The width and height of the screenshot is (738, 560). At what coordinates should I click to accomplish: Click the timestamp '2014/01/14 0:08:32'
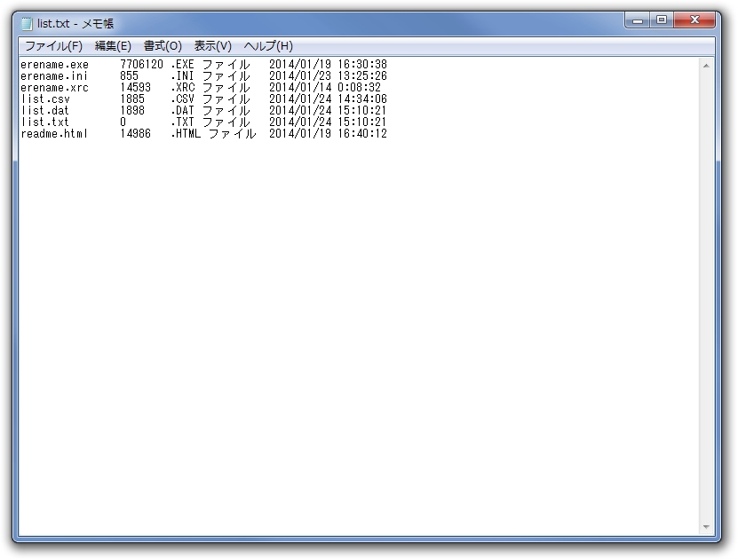point(325,88)
